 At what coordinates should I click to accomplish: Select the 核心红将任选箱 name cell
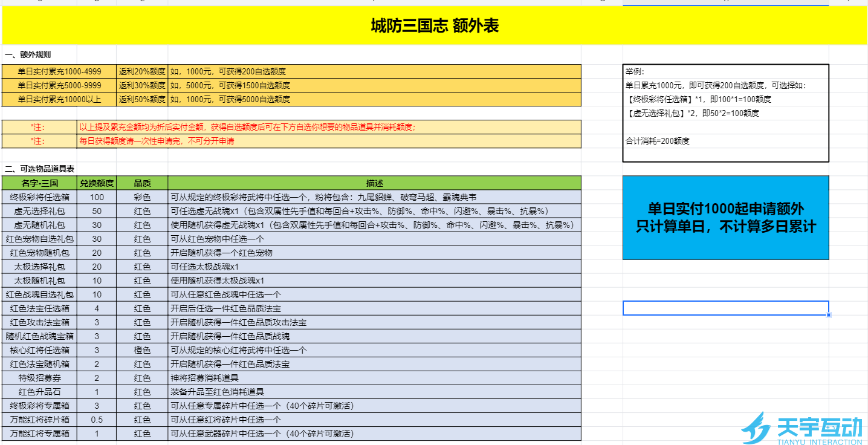tap(39, 350)
